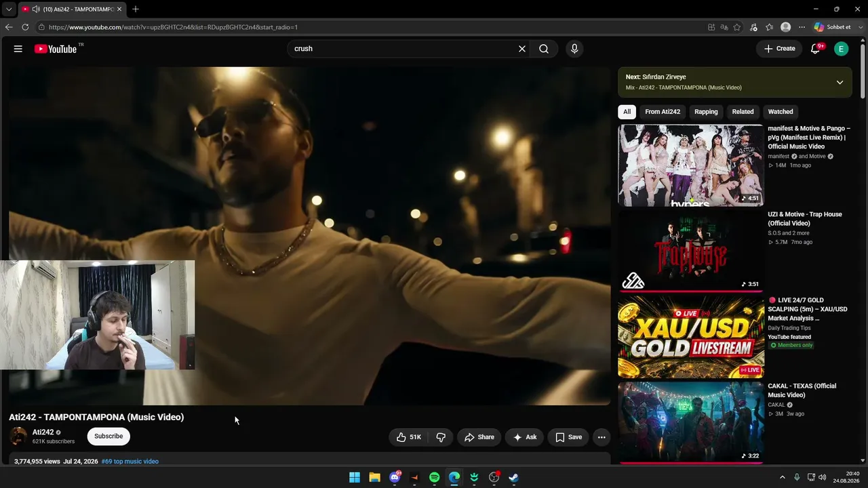Open the Ati242 channel name link
The width and height of the screenshot is (868, 488).
43,432
